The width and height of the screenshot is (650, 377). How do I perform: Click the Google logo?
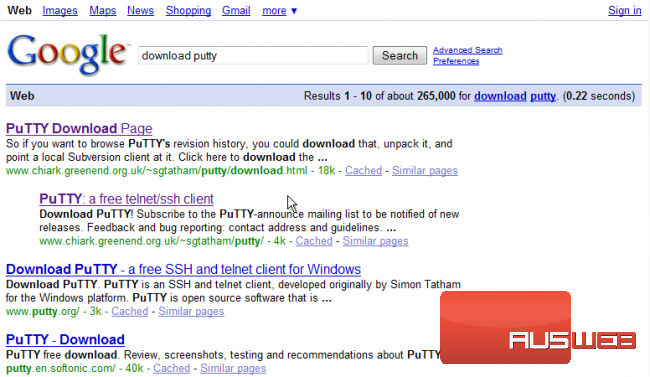pyautogui.click(x=67, y=54)
